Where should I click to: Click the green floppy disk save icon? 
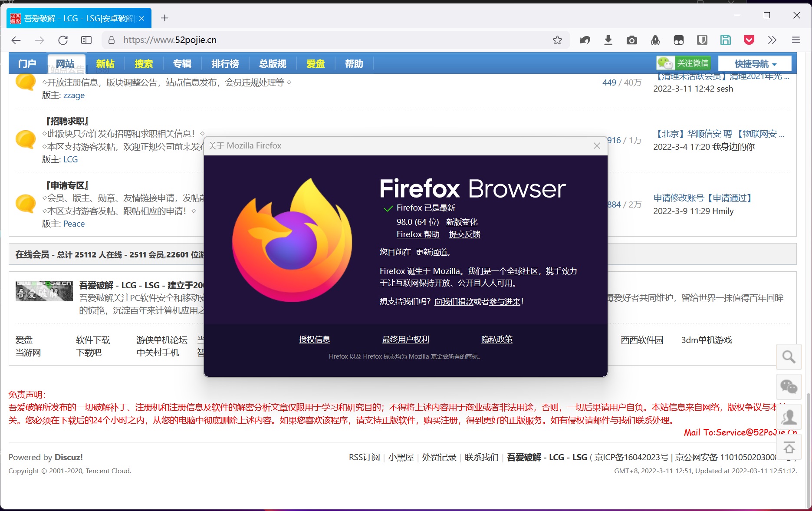tap(726, 40)
